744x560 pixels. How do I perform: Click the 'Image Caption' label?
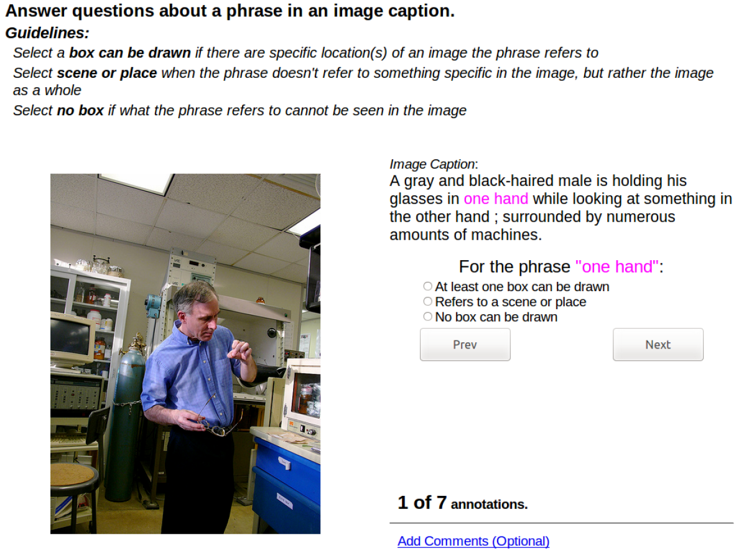pos(433,164)
